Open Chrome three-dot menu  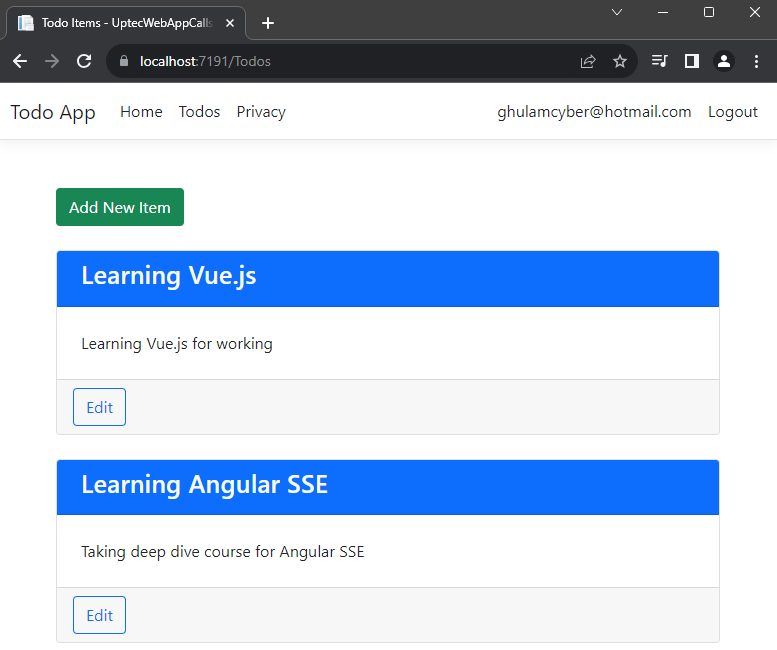click(755, 61)
